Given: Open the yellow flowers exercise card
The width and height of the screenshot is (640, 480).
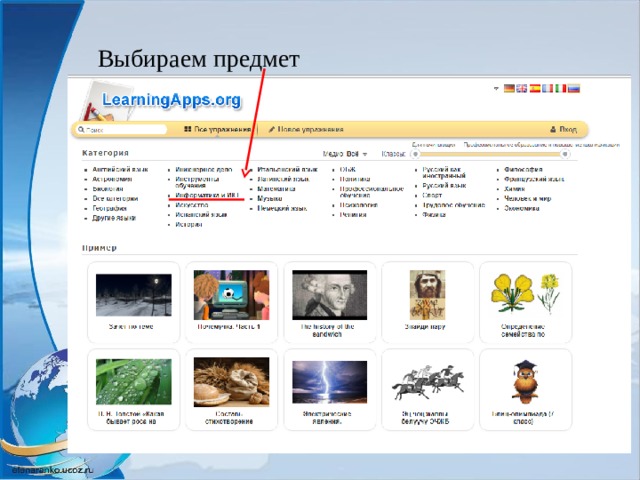Looking at the screenshot, I should point(525,302).
